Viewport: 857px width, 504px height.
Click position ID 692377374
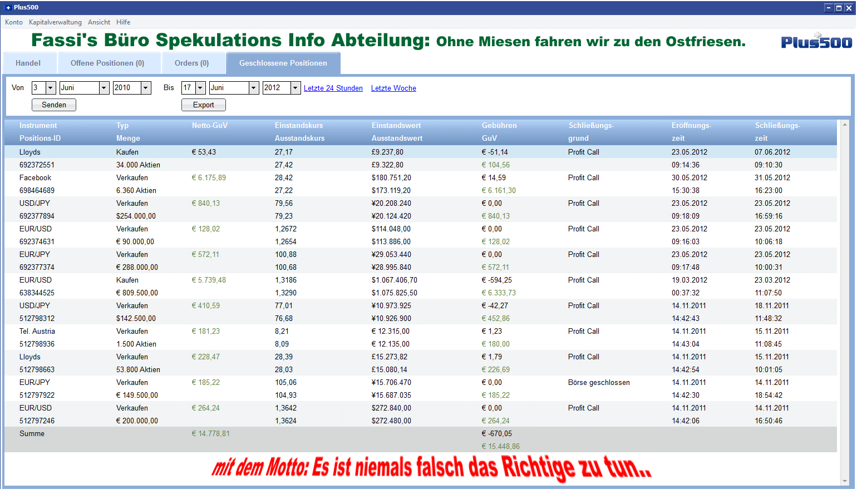[x=37, y=267]
